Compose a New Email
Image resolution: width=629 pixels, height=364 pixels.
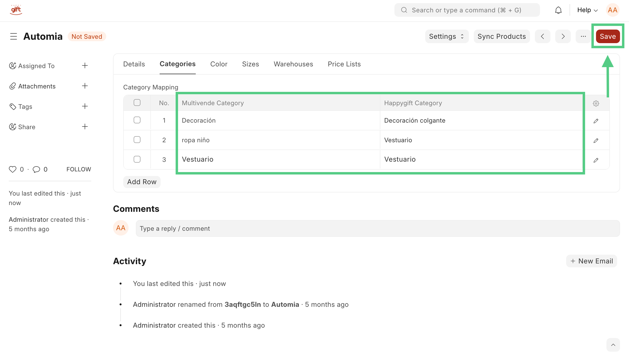pyautogui.click(x=591, y=261)
